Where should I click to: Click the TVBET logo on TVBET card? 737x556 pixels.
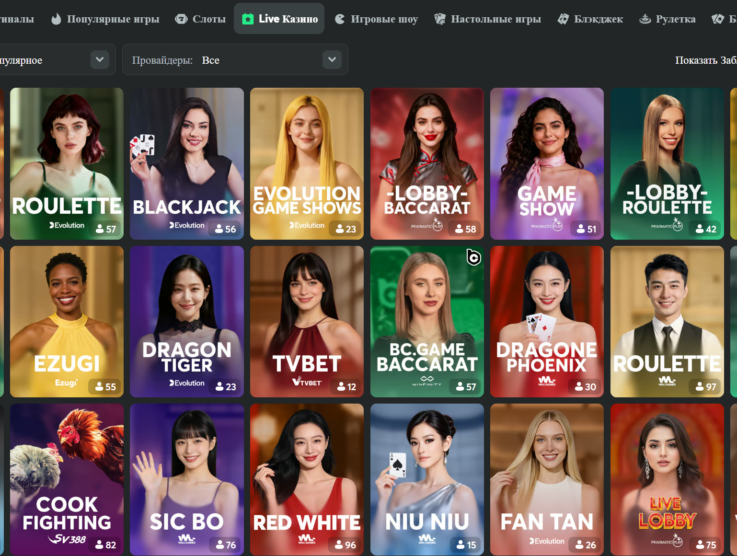tap(307, 382)
